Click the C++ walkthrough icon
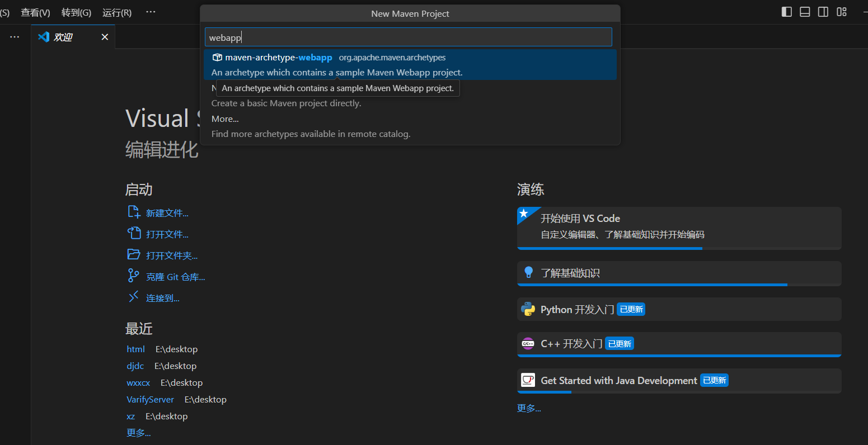Screen dimensions: 868x445 tap(528, 344)
